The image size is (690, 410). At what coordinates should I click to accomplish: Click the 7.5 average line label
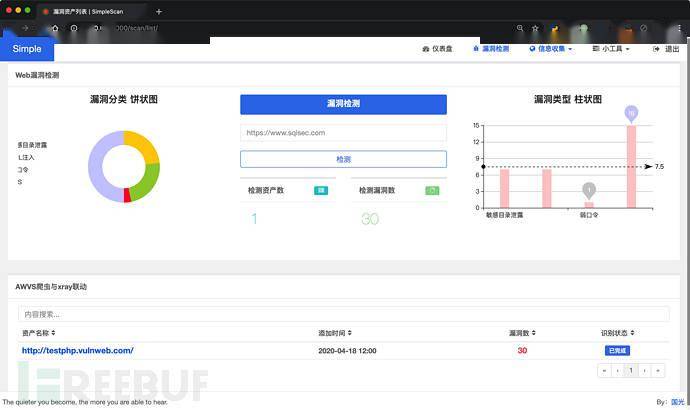pyautogui.click(x=659, y=166)
